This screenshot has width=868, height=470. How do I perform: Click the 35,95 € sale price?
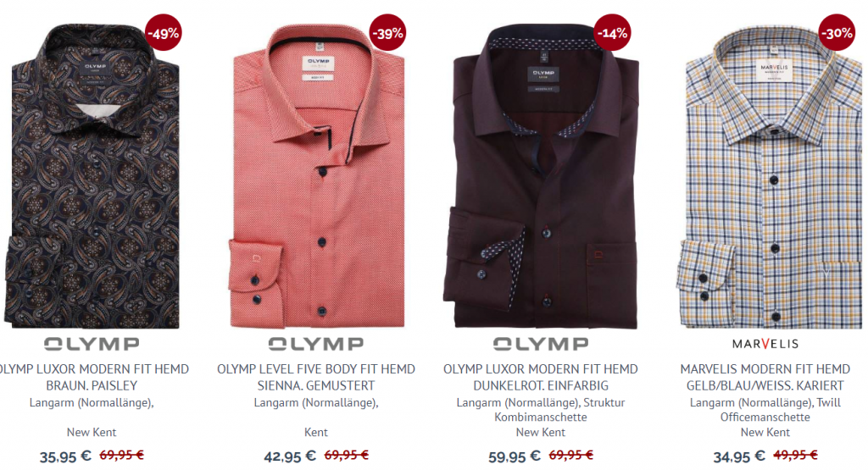click(65, 456)
